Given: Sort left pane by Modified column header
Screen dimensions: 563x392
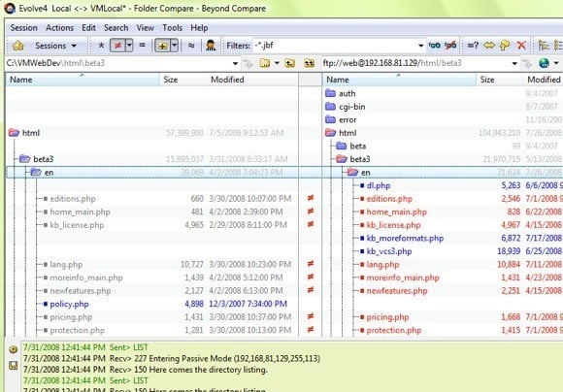Looking at the screenshot, I should pos(252,80).
